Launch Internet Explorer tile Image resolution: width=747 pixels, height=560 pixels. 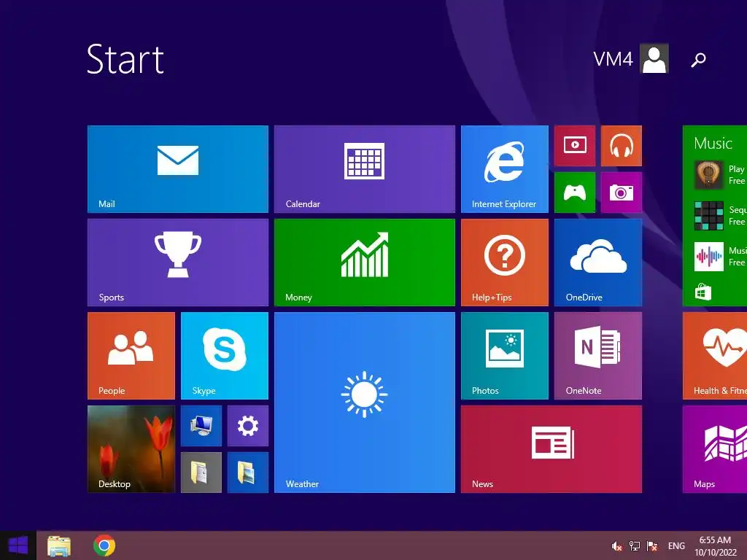click(505, 169)
